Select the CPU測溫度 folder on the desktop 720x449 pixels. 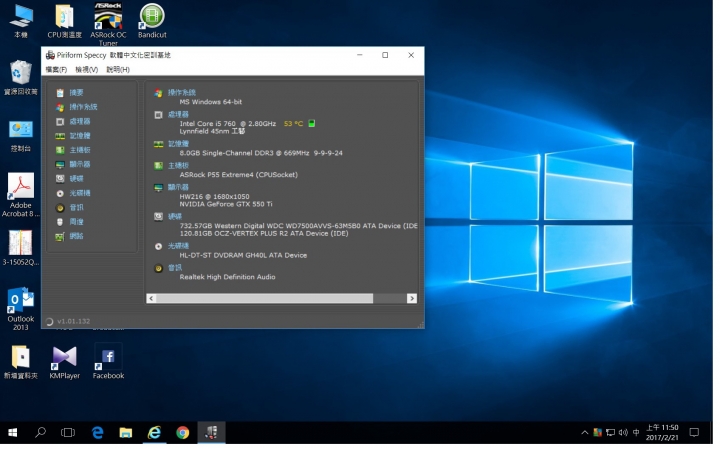(64, 21)
